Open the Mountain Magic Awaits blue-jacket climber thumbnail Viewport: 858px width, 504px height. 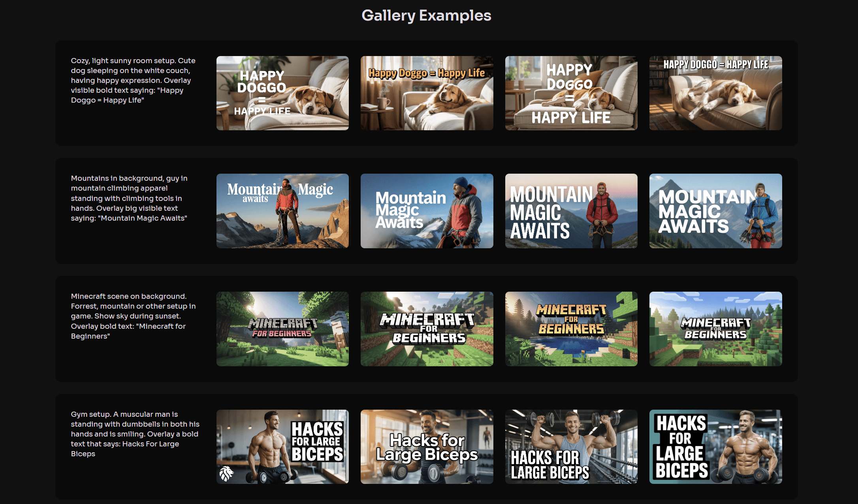click(716, 211)
